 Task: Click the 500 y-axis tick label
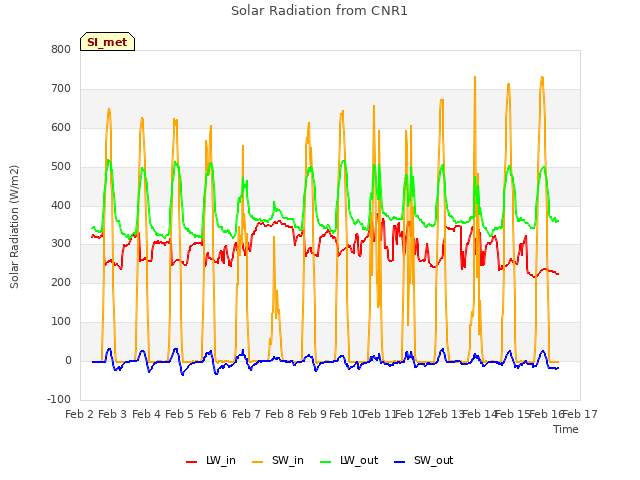[x=61, y=167]
